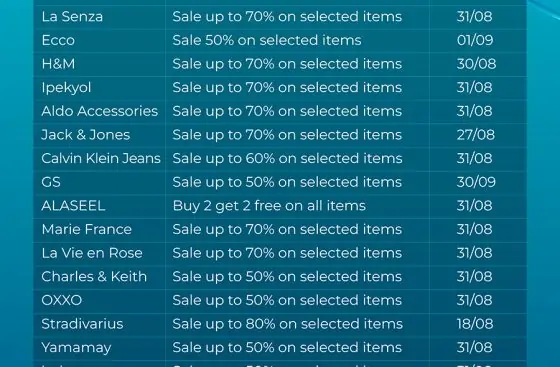Click the Calvin Klein Jeans name
Screen dimensions: 560x367
tap(101, 159)
